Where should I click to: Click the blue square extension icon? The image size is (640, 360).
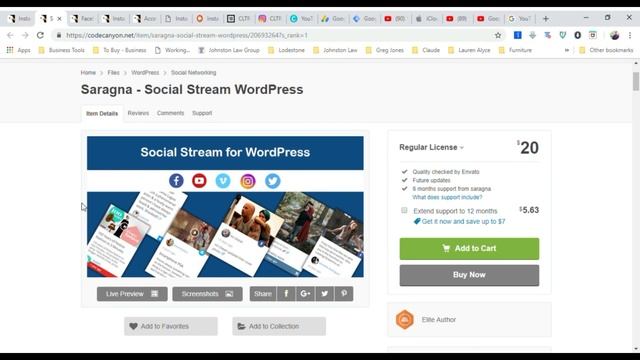(518, 36)
